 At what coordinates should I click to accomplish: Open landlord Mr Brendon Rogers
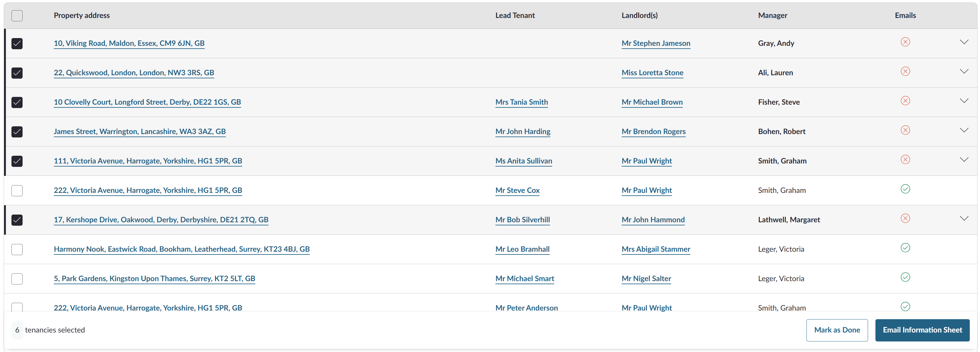pos(653,131)
